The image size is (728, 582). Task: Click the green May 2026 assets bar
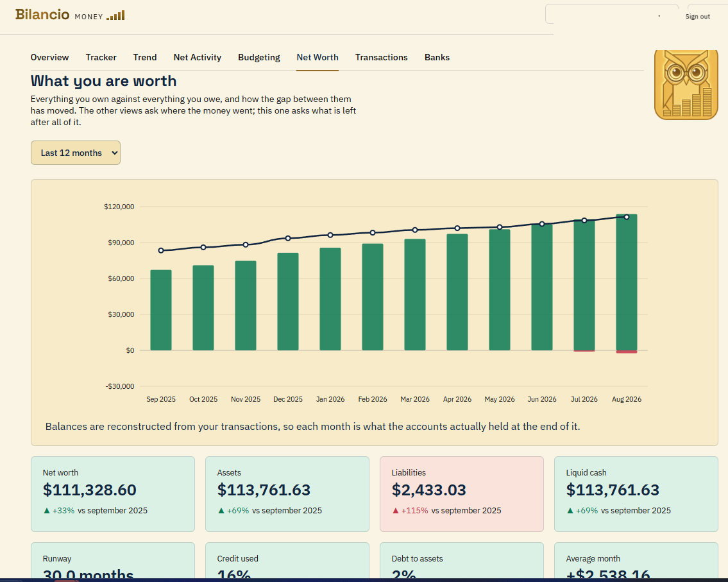pos(500,290)
